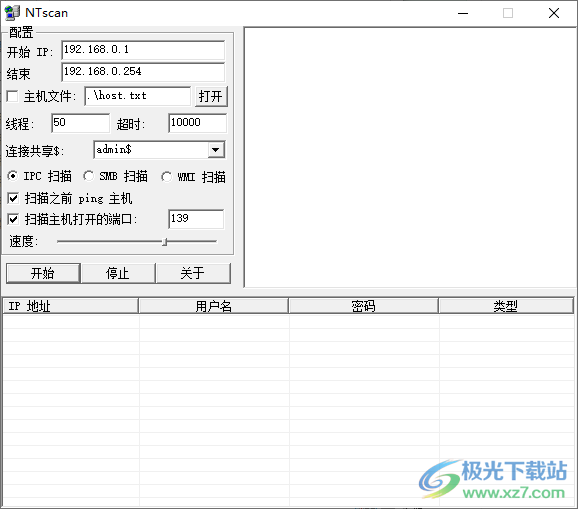Edit the 线程 thread count field
Screen dimensions: 578x509
tap(80, 123)
